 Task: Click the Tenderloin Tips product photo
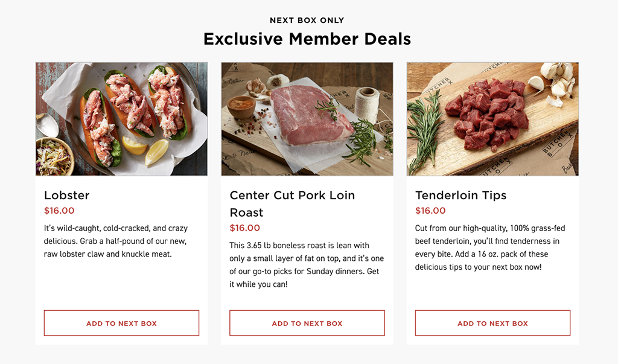[492, 119]
